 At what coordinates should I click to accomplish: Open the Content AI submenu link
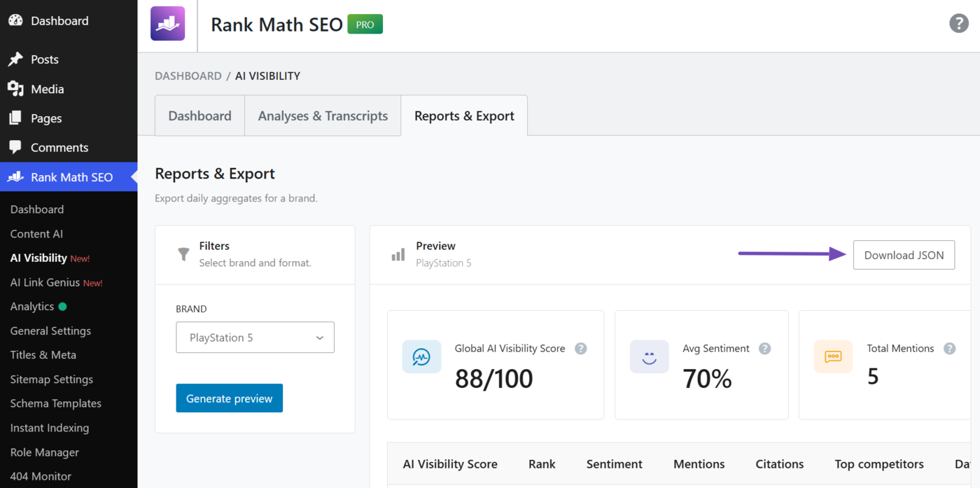[x=36, y=234]
